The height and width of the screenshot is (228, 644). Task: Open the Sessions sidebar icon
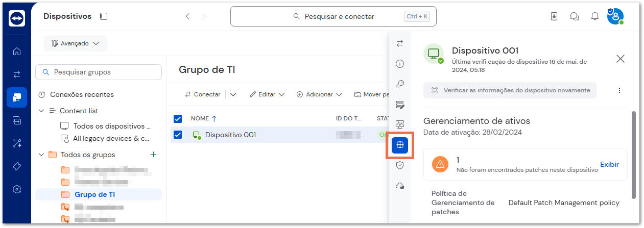coord(17,120)
